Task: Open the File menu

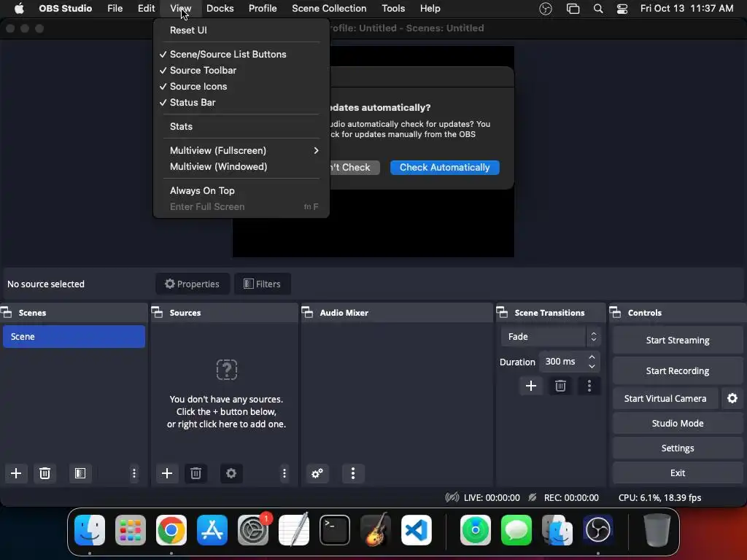Action: 115,9
